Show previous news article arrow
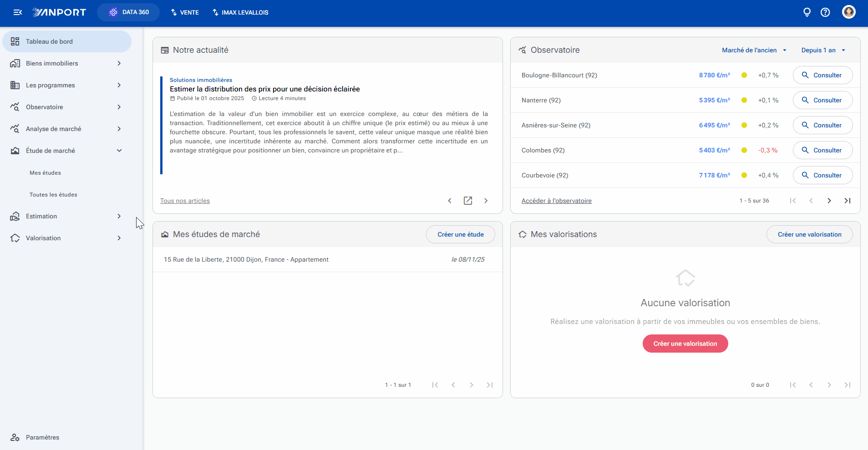The height and width of the screenshot is (450, 868). point(450,201)
